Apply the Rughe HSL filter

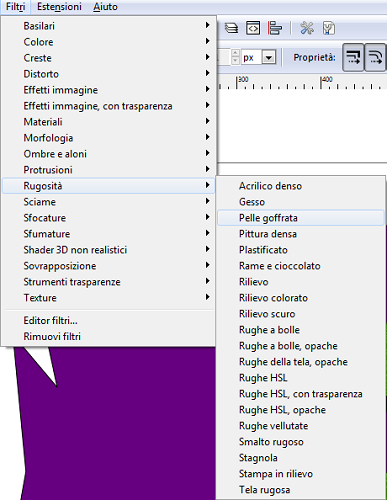[301, 378]
